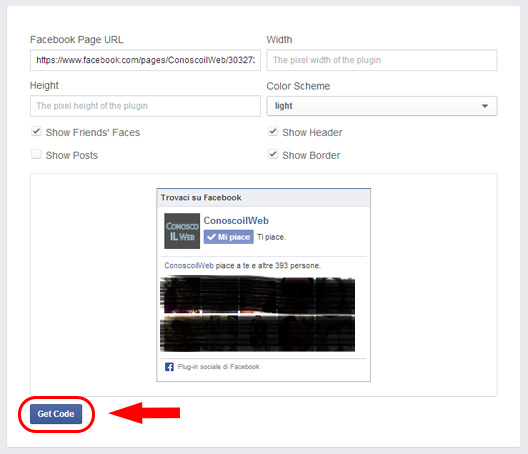Click the Color Scheme label
Viewport: 528px width, 454px height.
pos(298,86)
